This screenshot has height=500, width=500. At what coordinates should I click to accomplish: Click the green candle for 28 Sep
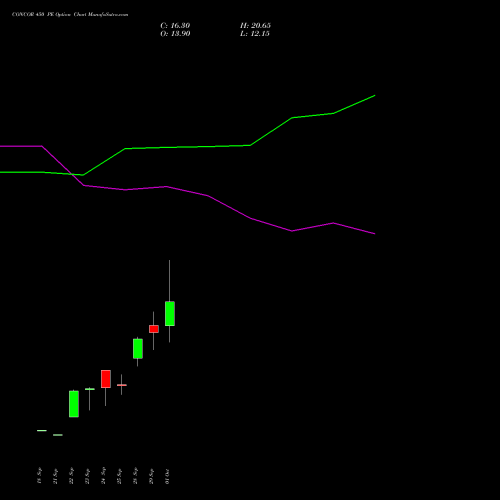[138, 349]
